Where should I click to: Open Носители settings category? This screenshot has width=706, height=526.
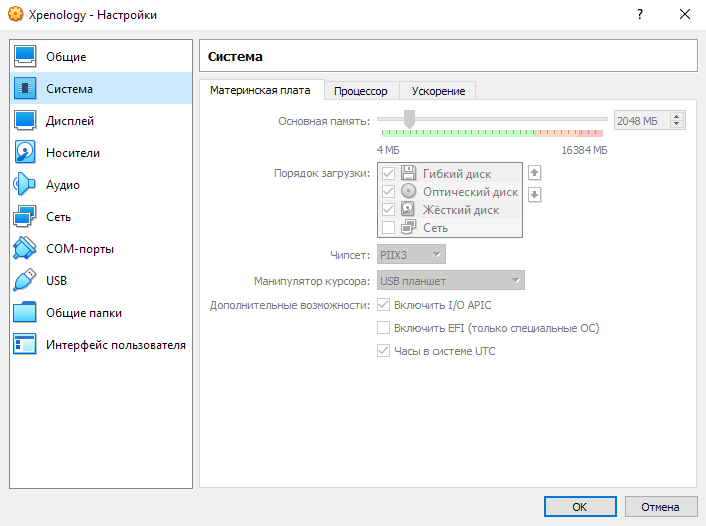click(x=101, y=152)
